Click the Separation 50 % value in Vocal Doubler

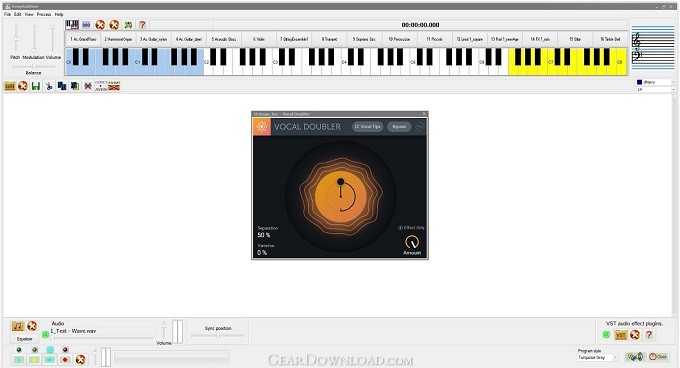264,235
